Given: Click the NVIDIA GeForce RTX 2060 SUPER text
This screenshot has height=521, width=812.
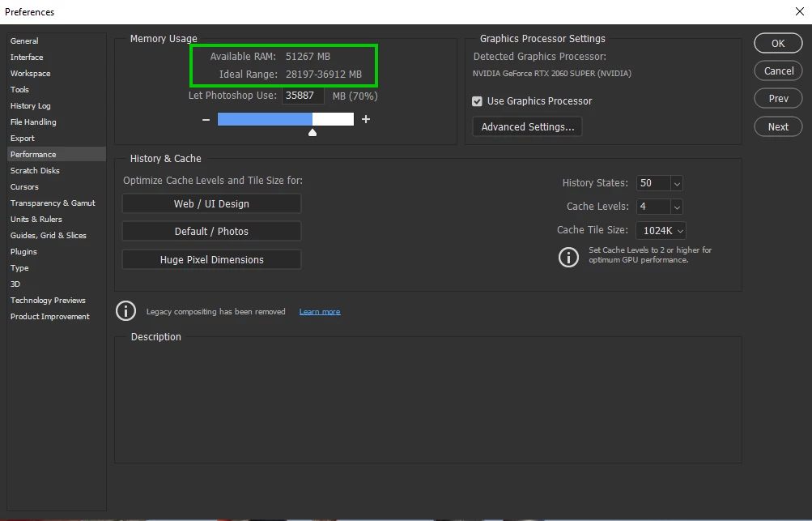Looking at the screenshot, I should click(x=551, y=74).
